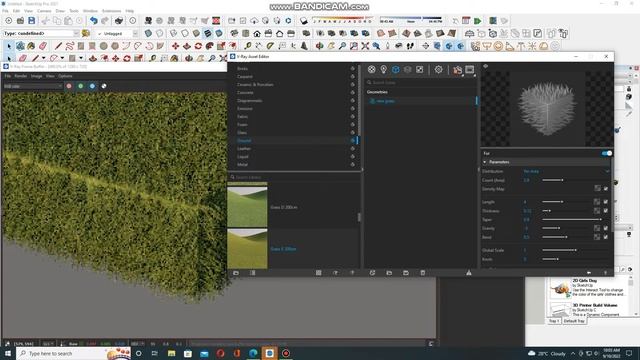Open the Gravity texture slot button

click(597, 228)
